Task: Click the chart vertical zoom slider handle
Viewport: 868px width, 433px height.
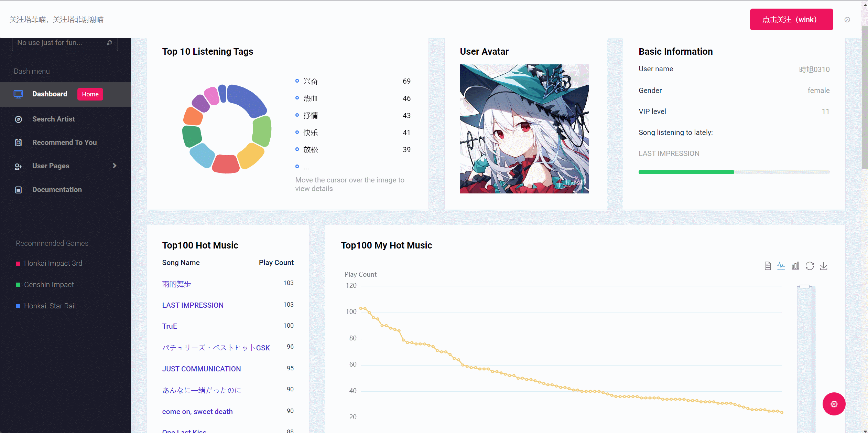Action: tap(804, 286)
